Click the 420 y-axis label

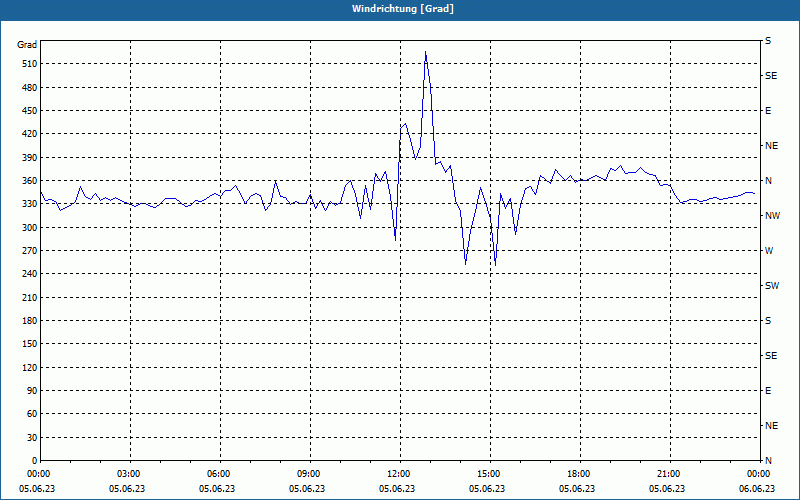30,134
